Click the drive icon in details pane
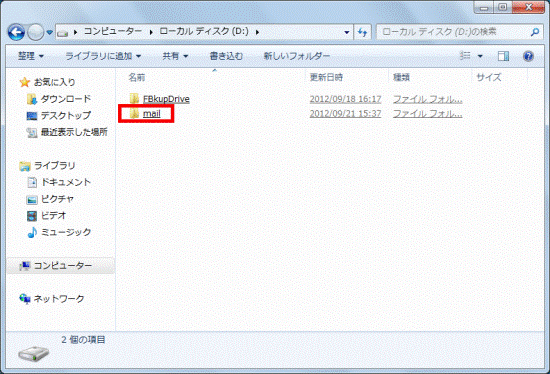 click(33, 354)
